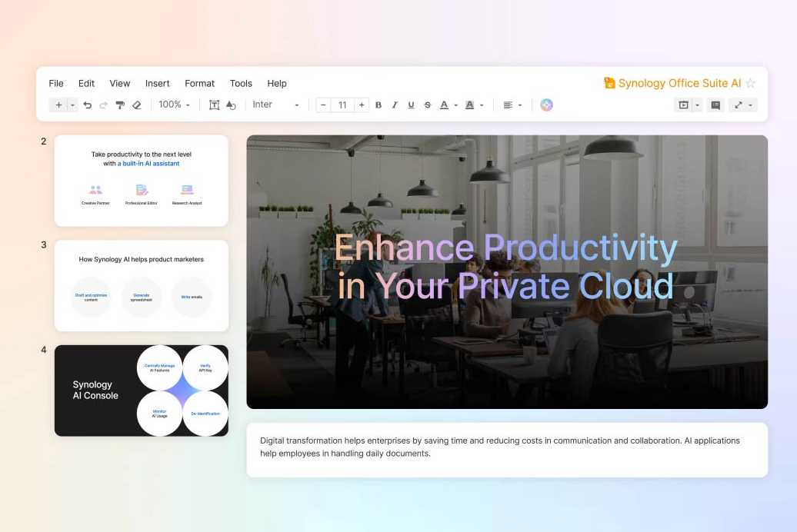Toggle underline formatting

pyautogui.click(x=412, y=105)
